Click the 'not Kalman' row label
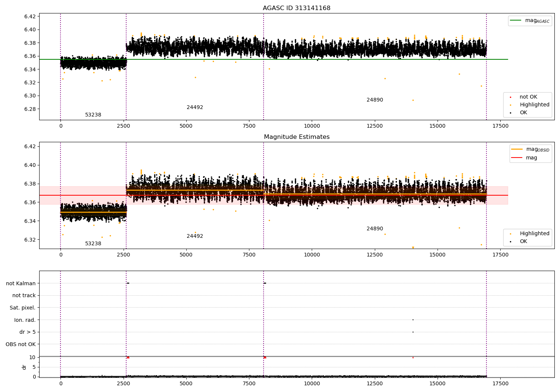 pos(21,284)
